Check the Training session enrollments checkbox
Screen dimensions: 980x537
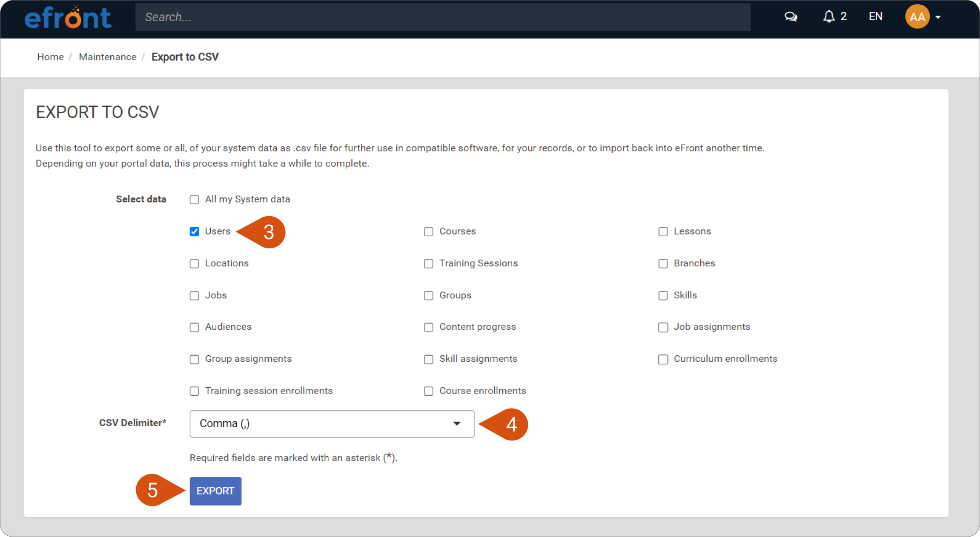pyautogui.click(x=195, y=391)
